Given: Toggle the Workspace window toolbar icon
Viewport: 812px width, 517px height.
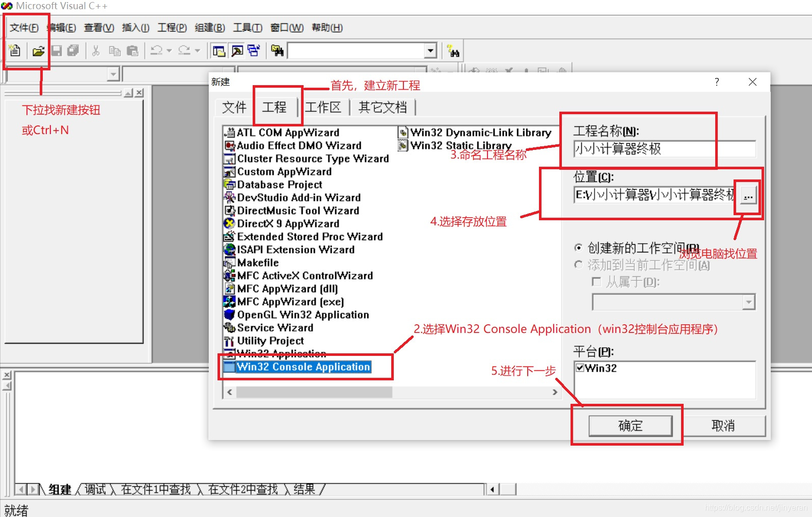Looking at the screenshot, I should (x=219, y=50).
